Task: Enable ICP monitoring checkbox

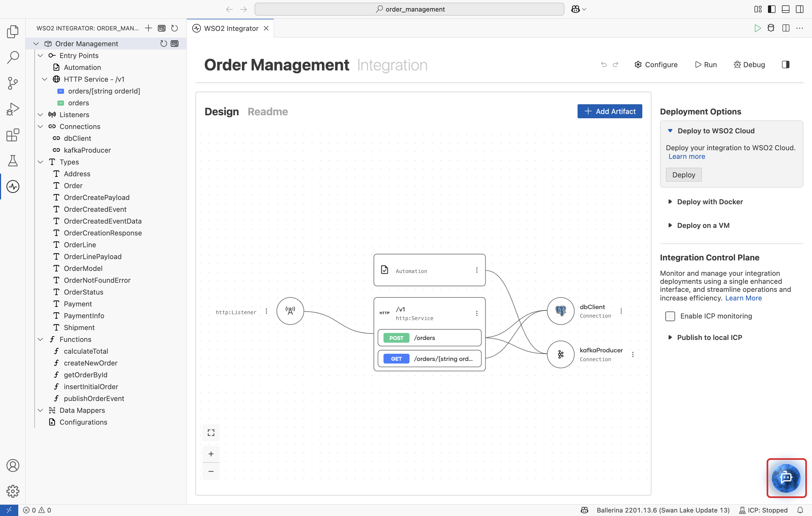Action: 670,316
